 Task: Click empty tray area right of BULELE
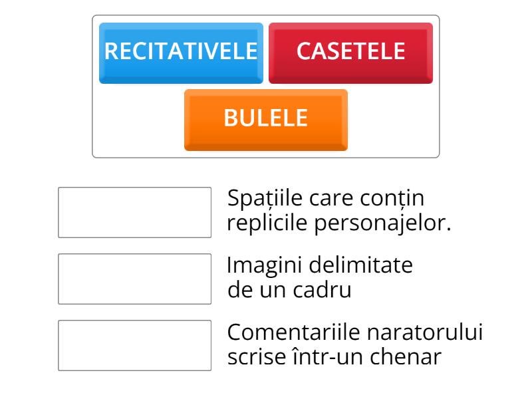pos(392,120)
